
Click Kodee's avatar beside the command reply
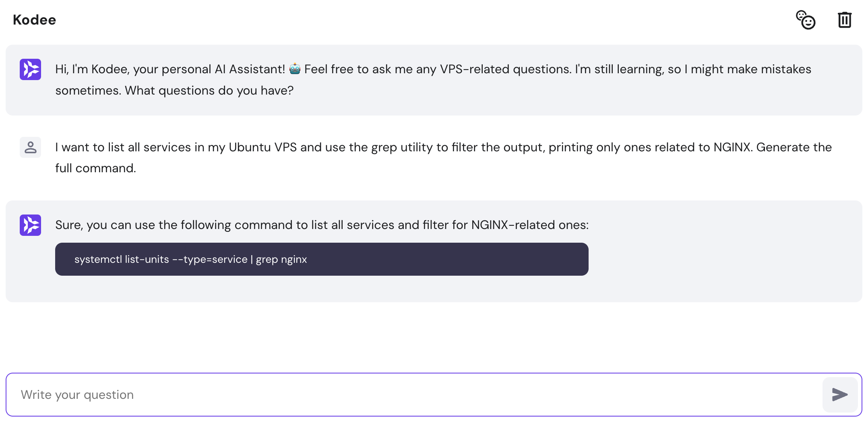pos(30,225)
